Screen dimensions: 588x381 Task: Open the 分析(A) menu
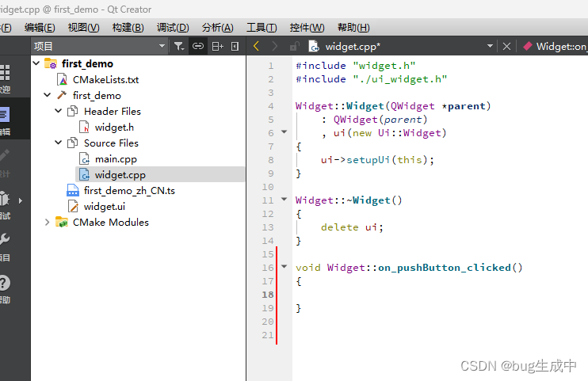click(x=217, y=28)
